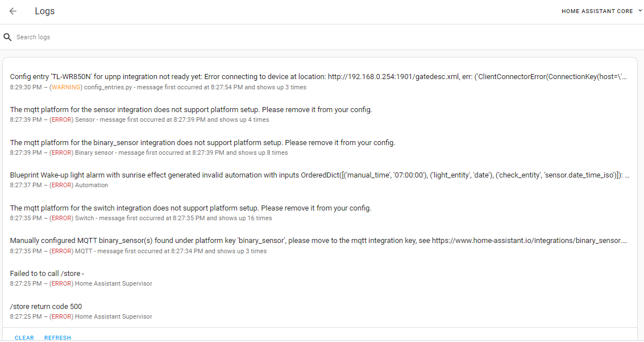This screenshot has width=644, height=342.
Task: Open the Blueprint Wake-up light alarm error
Action: pos(318,175)
